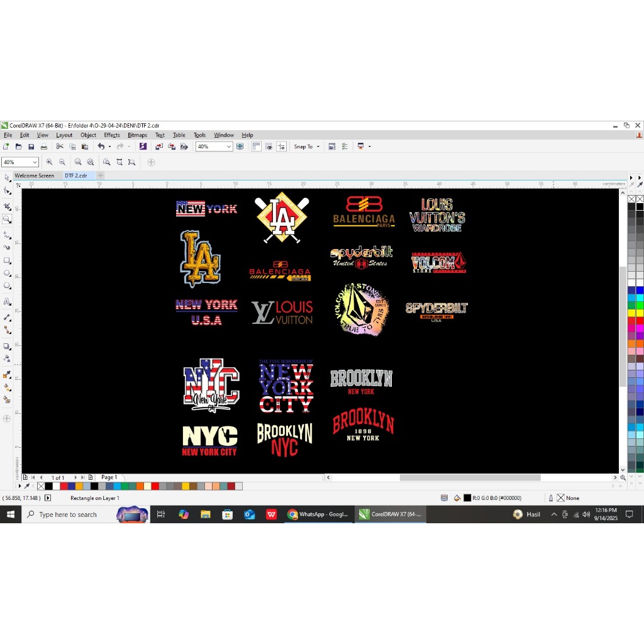Select the Zoom tool in the toolbox

click(x=7, y=219)
